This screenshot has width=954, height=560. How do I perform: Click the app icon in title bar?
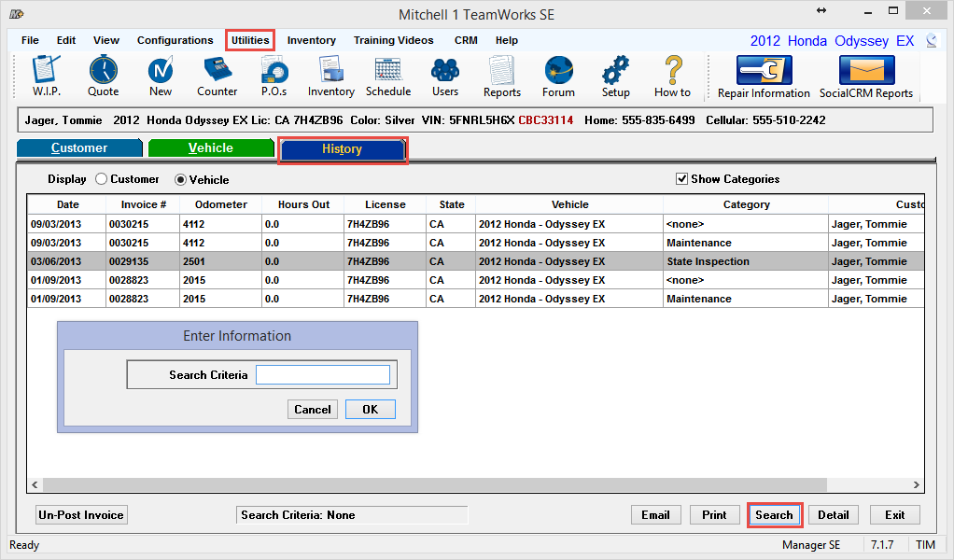point(17,13)
